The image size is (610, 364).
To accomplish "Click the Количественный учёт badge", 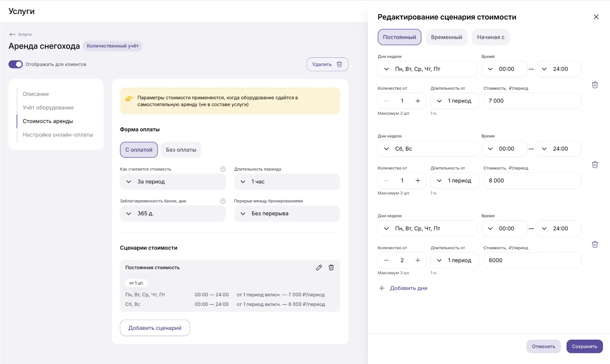I will point(113,46).
